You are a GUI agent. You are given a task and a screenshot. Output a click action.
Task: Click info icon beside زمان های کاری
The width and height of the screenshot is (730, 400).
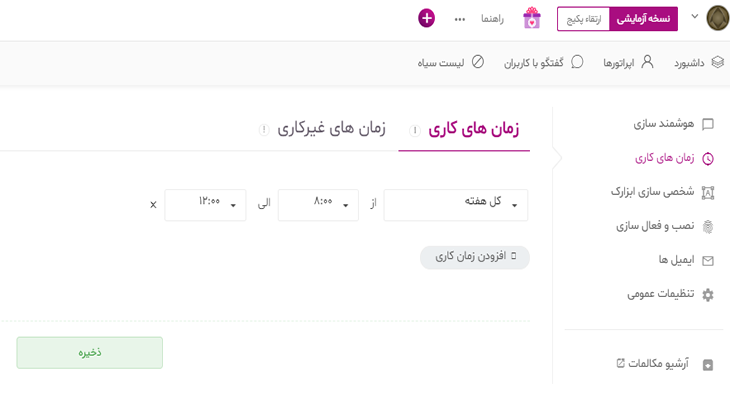click(414, 130)
